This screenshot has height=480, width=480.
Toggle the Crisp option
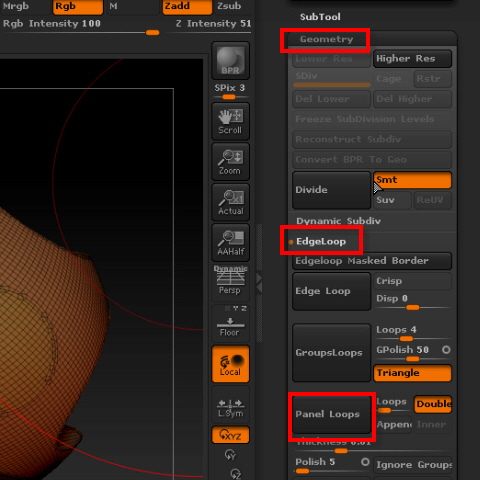[412, 281]
